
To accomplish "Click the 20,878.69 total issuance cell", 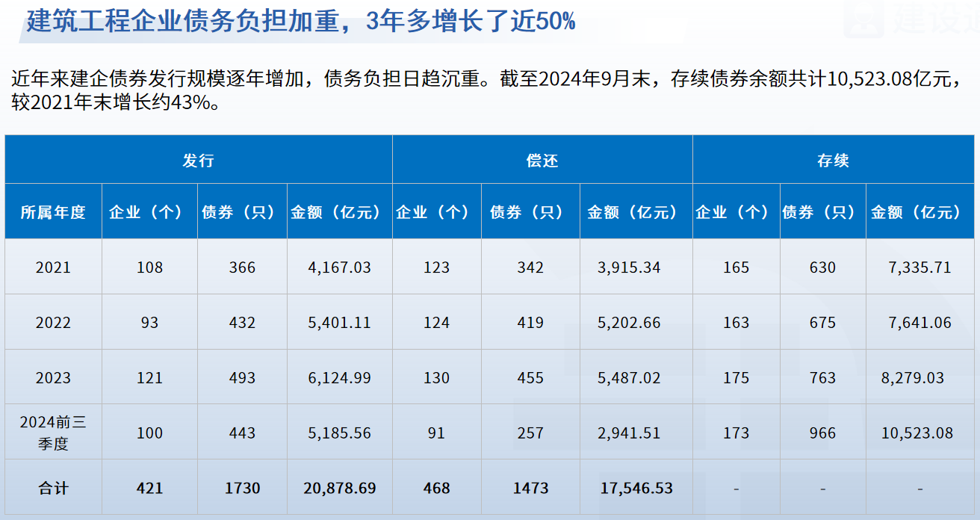I will 339,489.
